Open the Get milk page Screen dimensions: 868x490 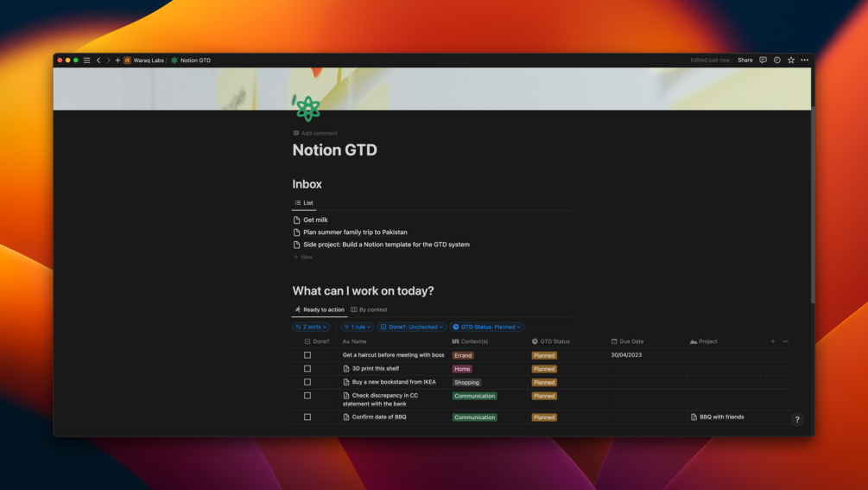(x=315, y=220)
